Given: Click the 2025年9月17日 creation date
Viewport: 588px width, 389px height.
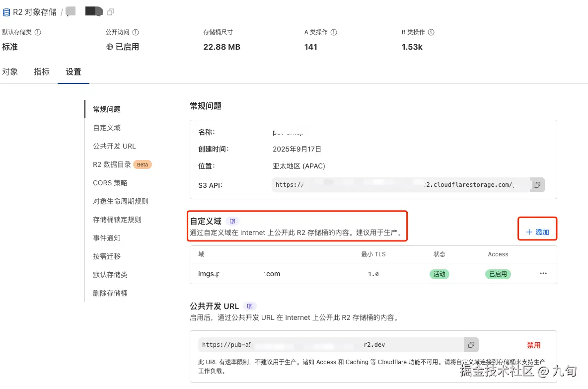Looking at the screenshot, I should tap(296, 149).
